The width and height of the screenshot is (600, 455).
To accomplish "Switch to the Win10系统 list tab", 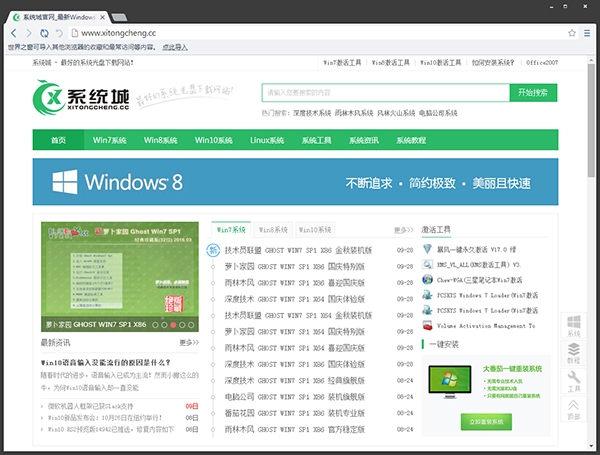I will pyautogui.click(x=315, y=230).
